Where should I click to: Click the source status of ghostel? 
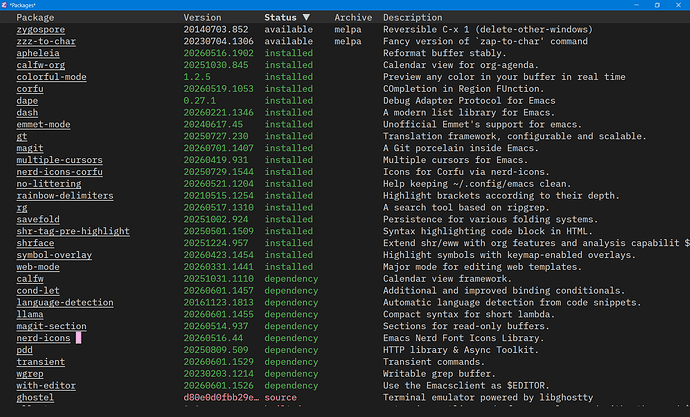(x=280, y=398)
